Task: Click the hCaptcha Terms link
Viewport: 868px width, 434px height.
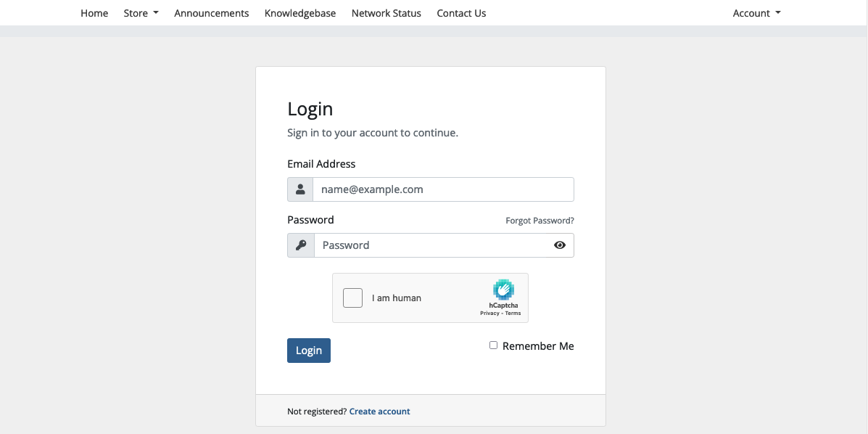Action: click(x=513, y=313)
